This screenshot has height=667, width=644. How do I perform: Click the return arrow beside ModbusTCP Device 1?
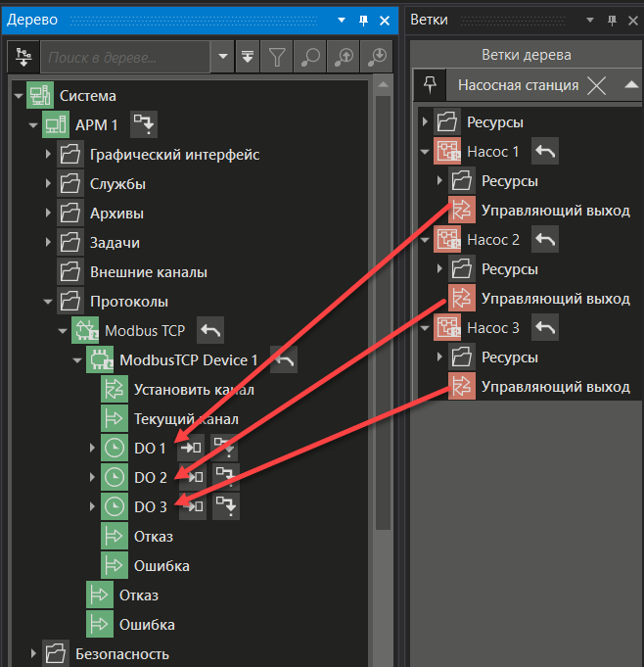coord(283,360)
